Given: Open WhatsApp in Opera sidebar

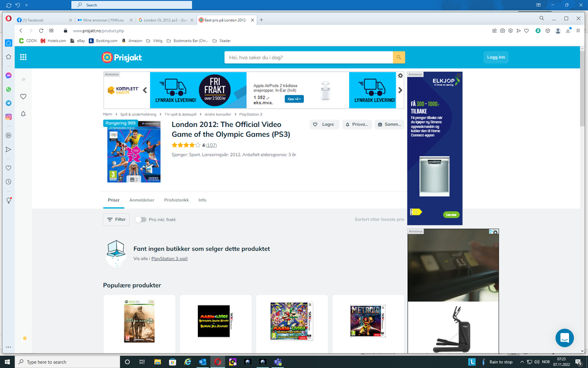Looking at the screenshot, I should click(8, 90).
